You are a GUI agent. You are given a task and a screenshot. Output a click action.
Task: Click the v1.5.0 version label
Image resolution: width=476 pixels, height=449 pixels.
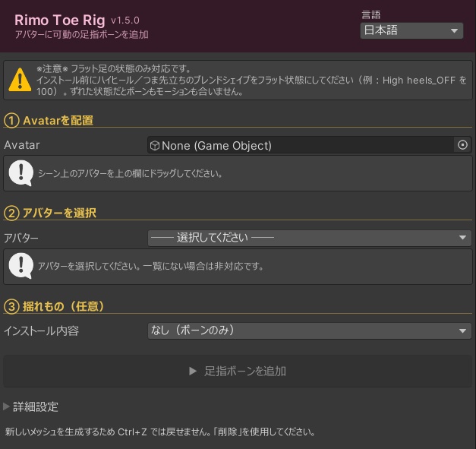click(125, 21)
